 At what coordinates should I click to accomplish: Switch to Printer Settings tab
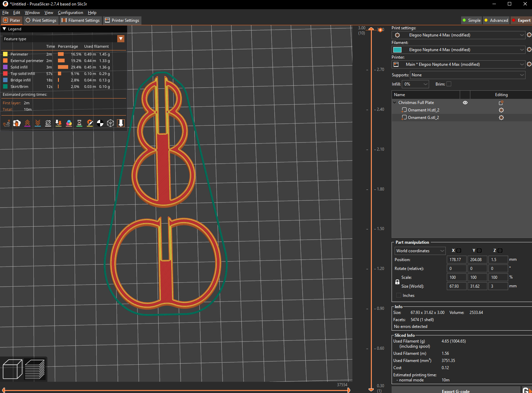[122, 20]
